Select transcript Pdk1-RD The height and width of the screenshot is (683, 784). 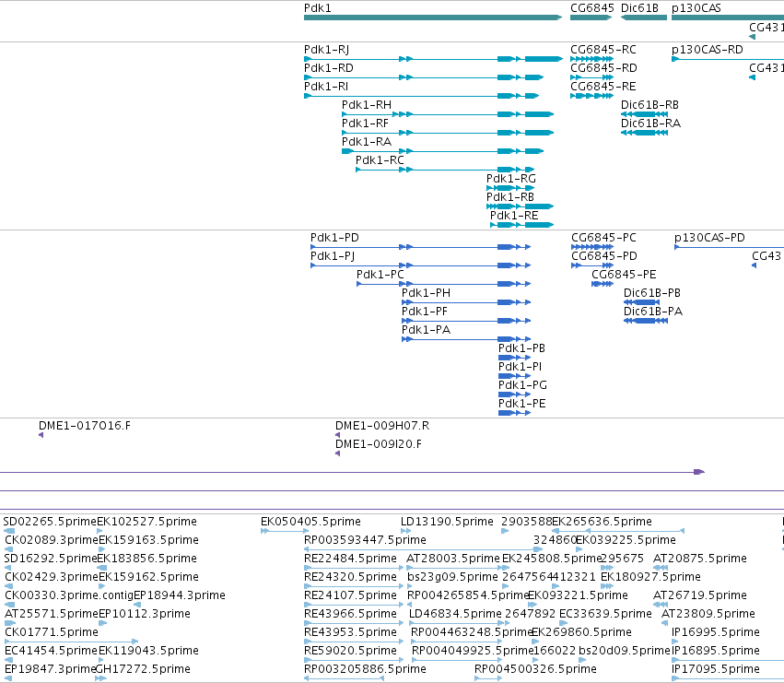pyautogui.click(x=329, y=68)
